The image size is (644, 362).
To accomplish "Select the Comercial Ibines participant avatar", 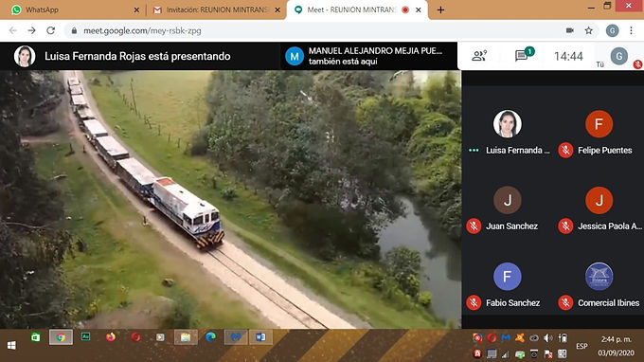I will 599,277.
